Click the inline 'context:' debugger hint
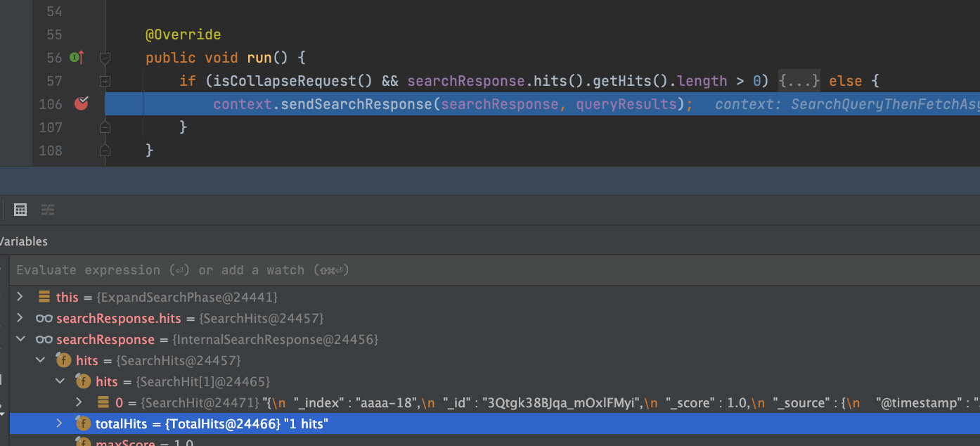This screenshot has width=980, height=446. tap(749, 104)
